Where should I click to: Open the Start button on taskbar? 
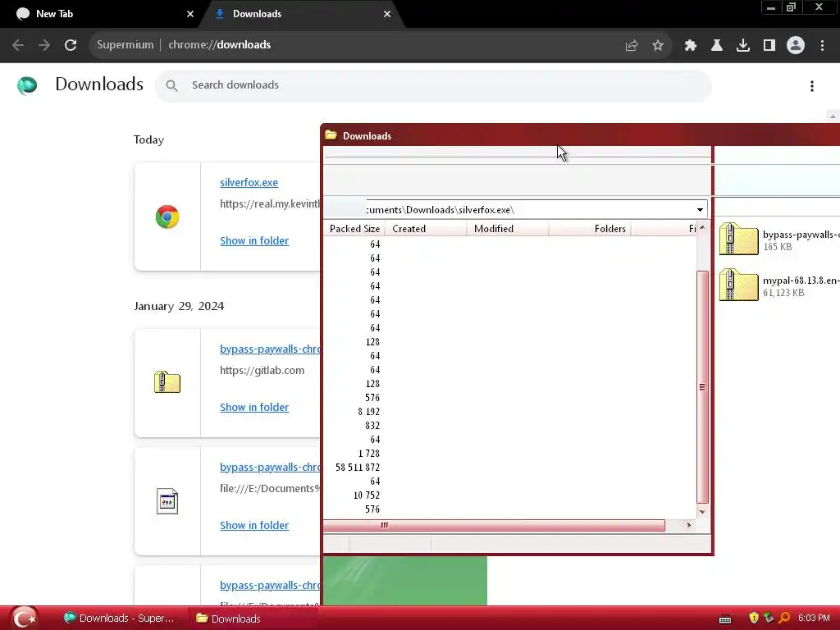tap(24, 618)
